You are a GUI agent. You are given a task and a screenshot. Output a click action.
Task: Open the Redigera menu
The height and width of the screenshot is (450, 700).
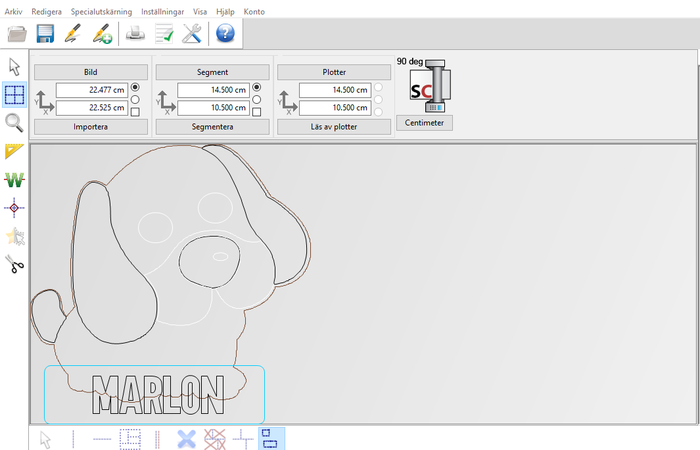46,12
